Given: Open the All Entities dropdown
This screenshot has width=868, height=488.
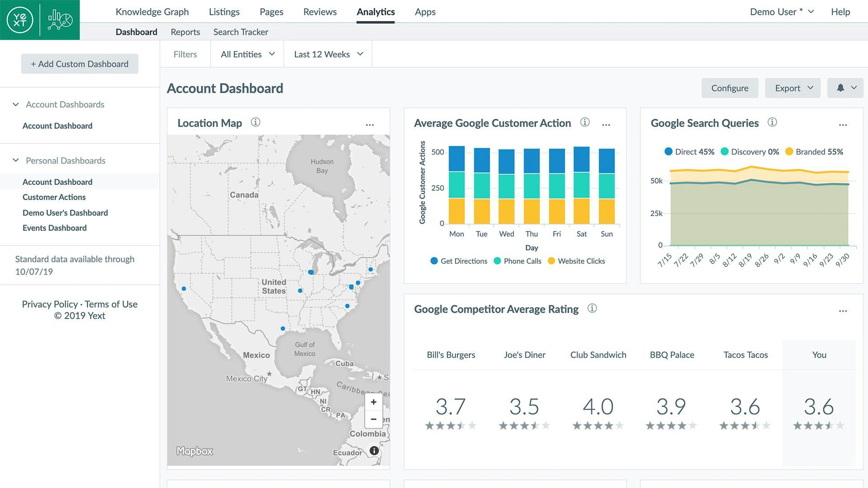Looking at the screenshot, I should pyautogui.click(x=247, y=54).
